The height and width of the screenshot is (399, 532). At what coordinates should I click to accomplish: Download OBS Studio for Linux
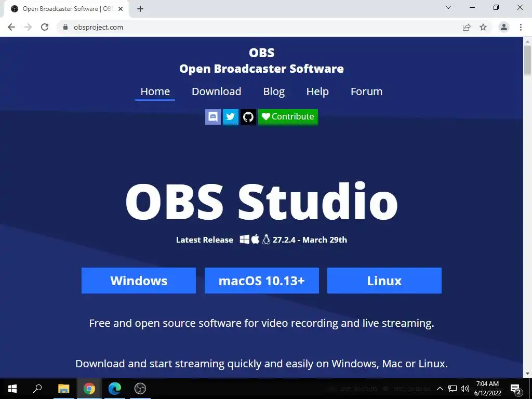click(384, 281)
